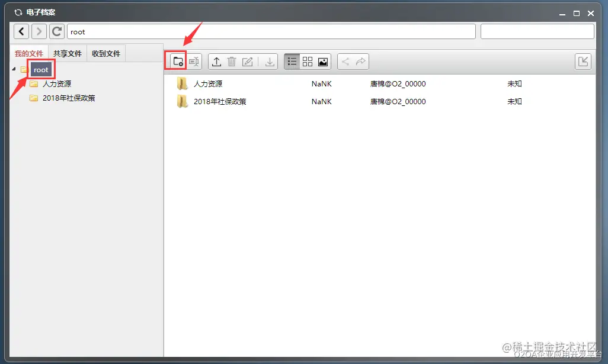Click the download icon in toolbar

coord(270,62)
